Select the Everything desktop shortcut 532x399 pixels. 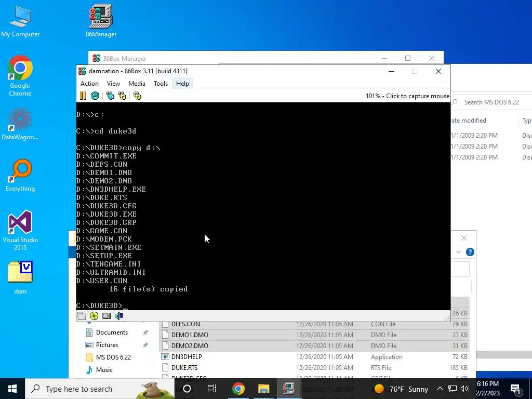(20, 176)
